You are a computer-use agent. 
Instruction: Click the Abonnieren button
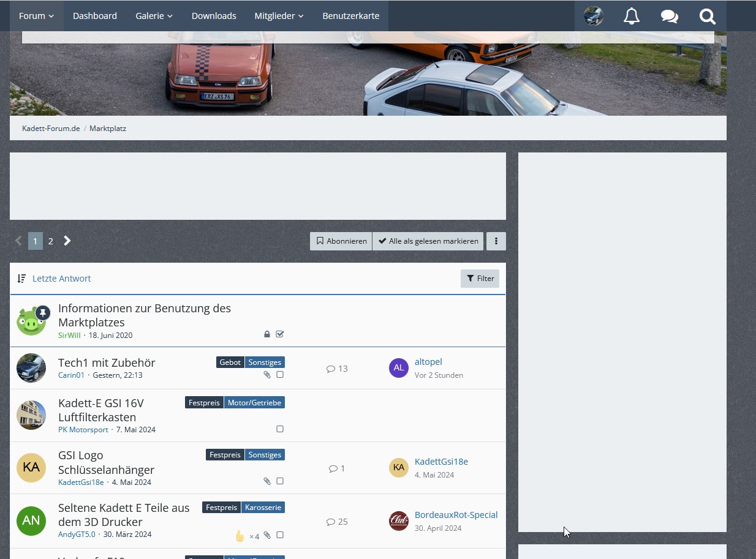click(341, 241)
